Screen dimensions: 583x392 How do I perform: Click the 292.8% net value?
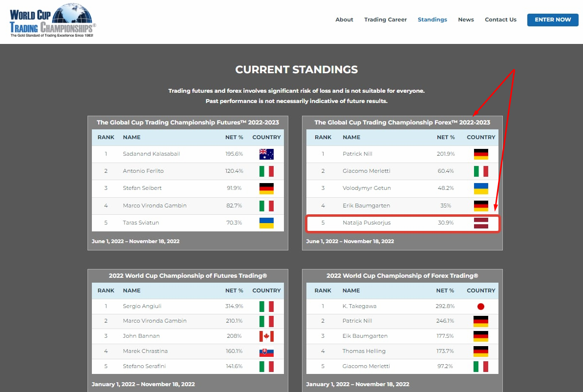445,306
